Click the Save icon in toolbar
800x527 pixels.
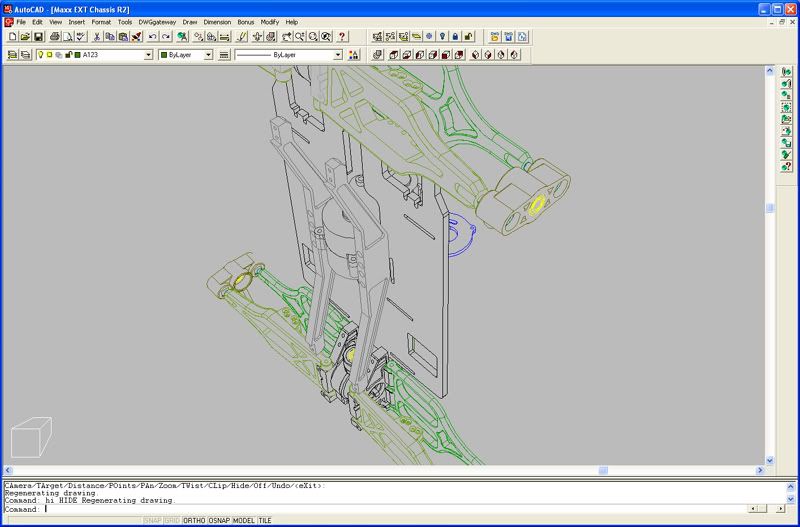click(x=38, y=36)
